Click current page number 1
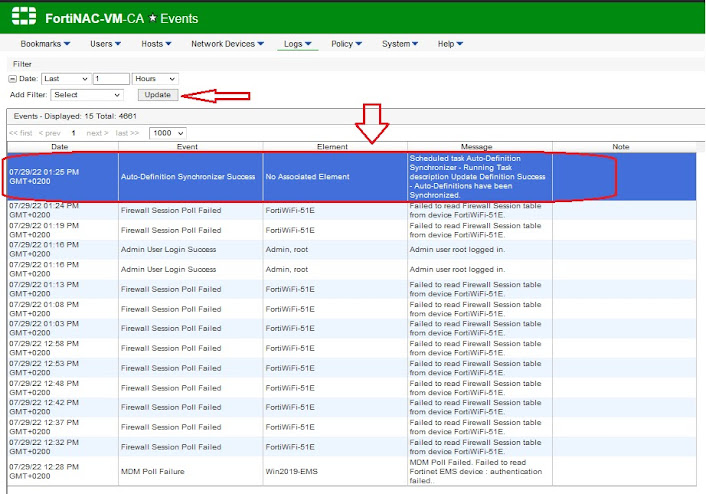This screenshot has height=494, width=706. [73, 133]
